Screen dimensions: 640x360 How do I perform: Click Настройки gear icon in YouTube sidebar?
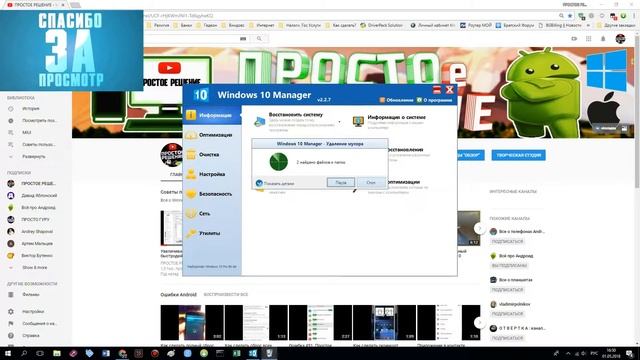11,311
